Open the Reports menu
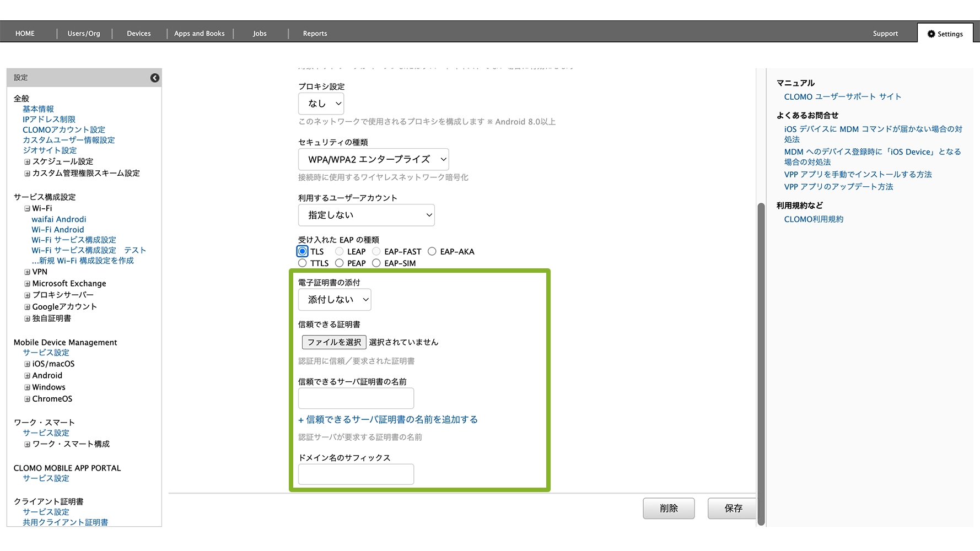This screenshot has height=551, width=980. (x=315, y=34)
